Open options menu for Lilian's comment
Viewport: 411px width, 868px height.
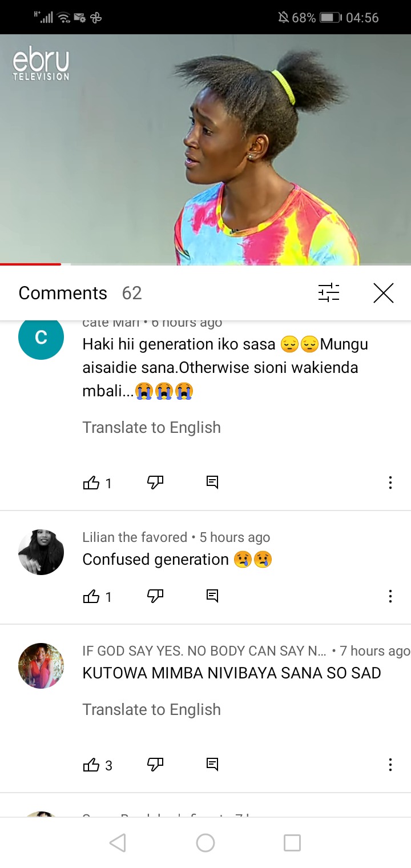click(x=390, y=597)
